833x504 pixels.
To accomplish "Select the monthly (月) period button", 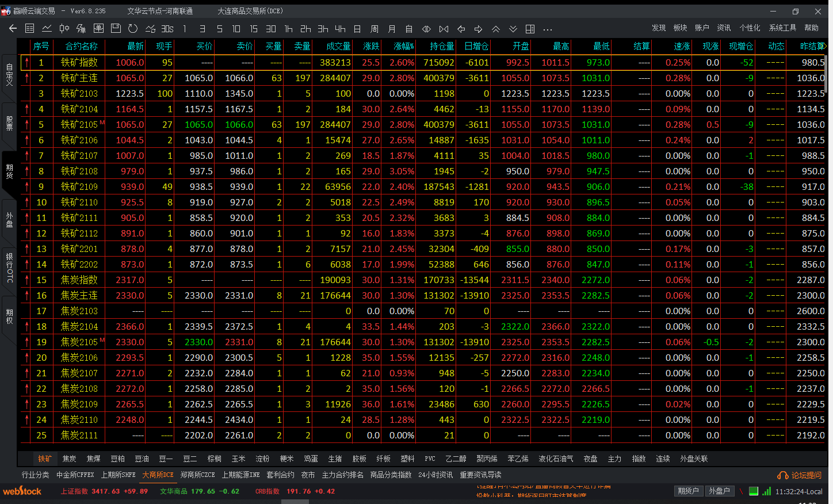I will [392, 28].
